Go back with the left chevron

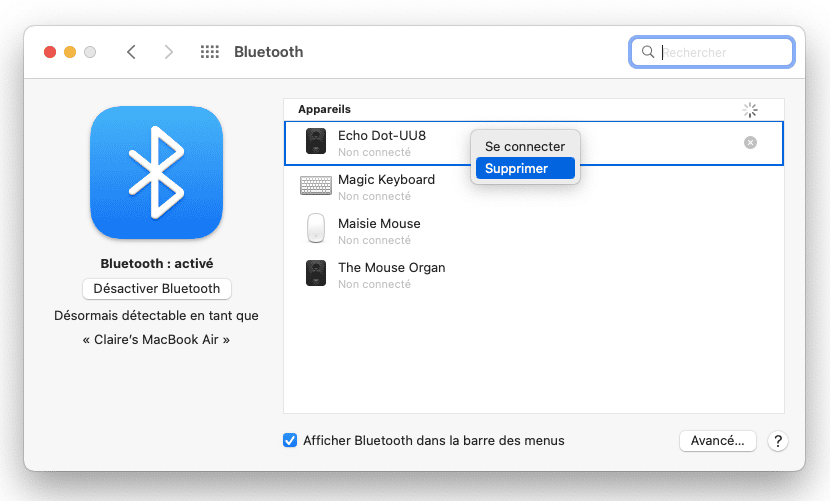[x=131, y=52]
